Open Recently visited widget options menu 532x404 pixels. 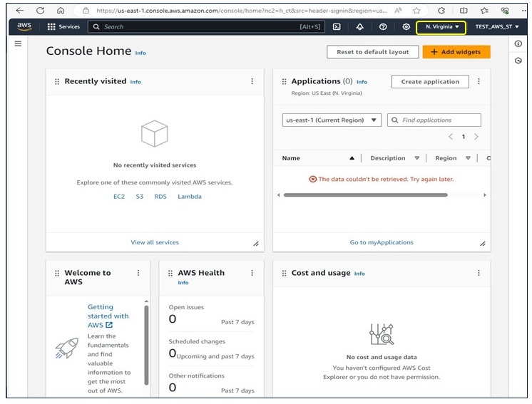click(x=252, y=81)
